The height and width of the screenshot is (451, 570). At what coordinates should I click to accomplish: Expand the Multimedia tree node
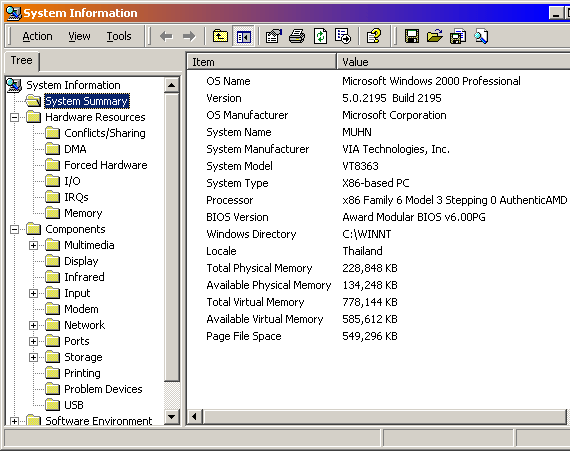coord(33,245)
